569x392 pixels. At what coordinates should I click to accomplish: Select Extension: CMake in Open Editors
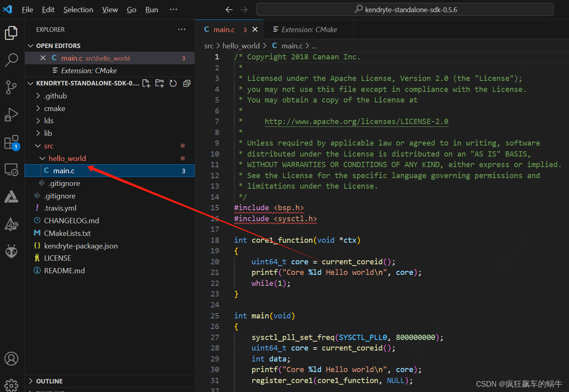110,71
